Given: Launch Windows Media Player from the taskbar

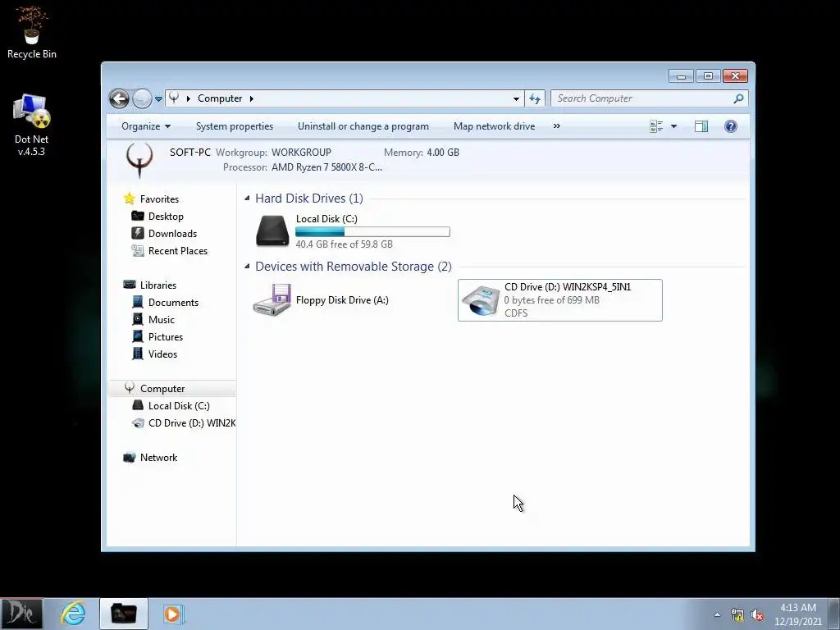Looking at the screenshot, I should click(x=173, y=614).
